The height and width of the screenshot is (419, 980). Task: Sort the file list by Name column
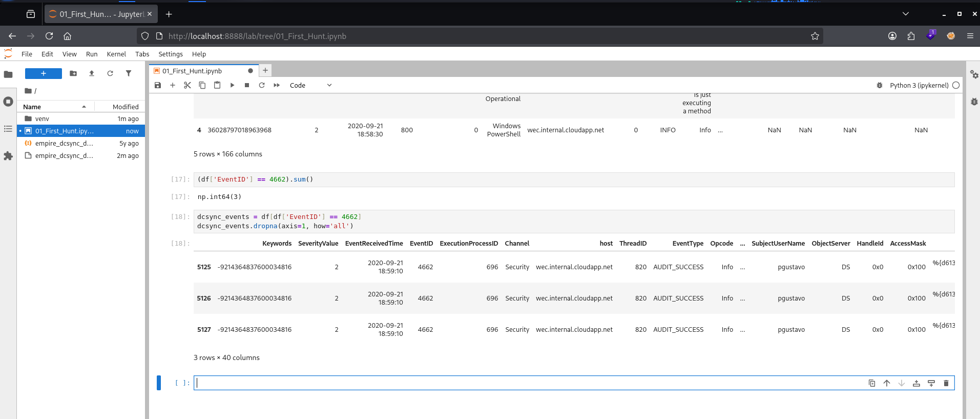click(x=55, y=107)
